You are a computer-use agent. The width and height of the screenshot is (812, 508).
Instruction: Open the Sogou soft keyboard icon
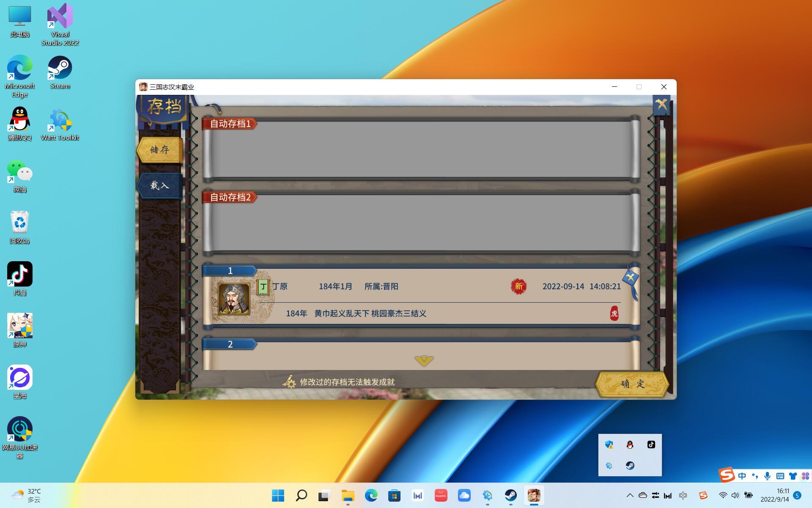click(x=780, y=476)
